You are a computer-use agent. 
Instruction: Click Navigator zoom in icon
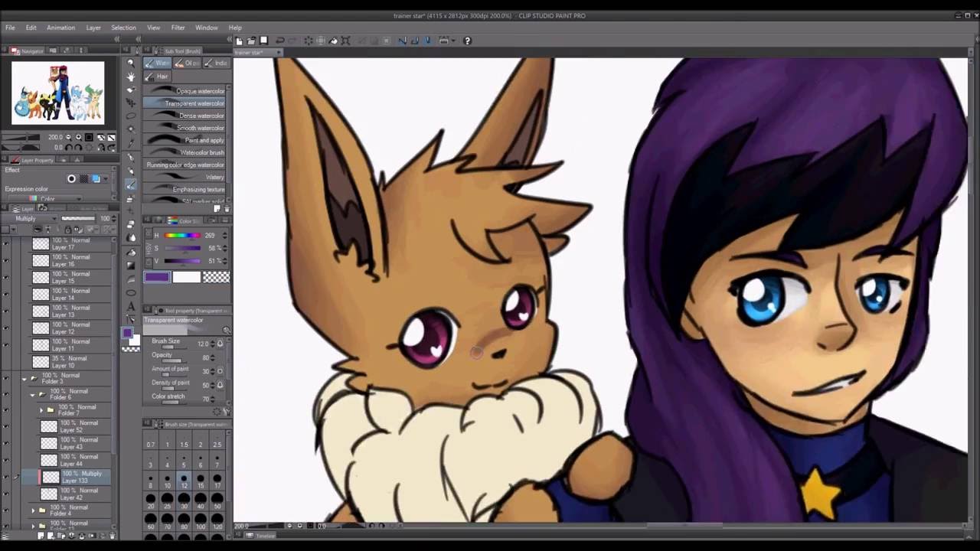[78, 138]
